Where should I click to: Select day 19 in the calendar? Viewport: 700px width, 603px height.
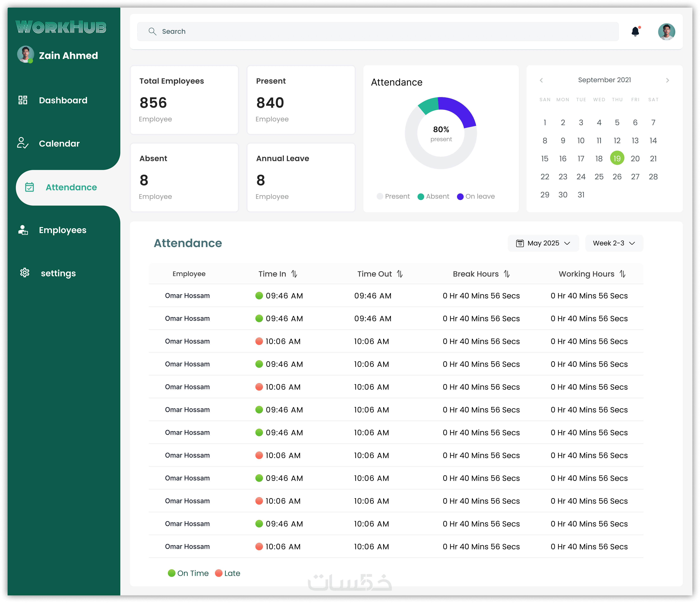point(617,158)
